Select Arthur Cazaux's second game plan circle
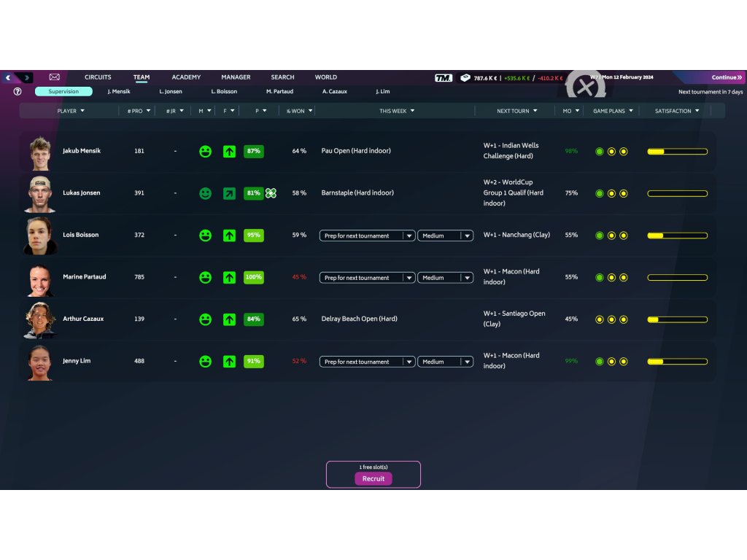The image size is (747, 560). [x=611, y=319]
